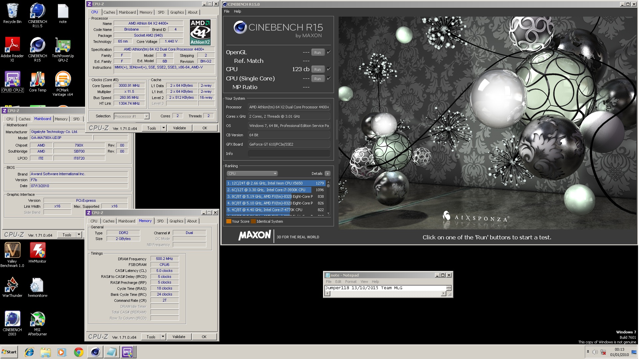The height and width of the screenshot is (359, 644).
Task: Show hidden tray icons arrow
Action: (588, 352)
